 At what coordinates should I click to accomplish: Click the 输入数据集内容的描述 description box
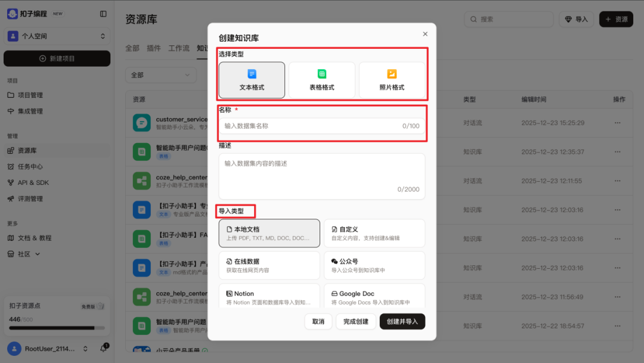(x=321, y=176)
